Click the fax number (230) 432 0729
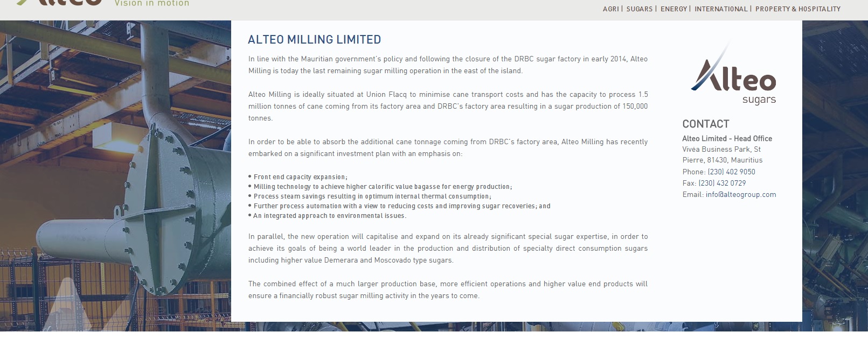Image resolution: width=868 pixels, height=339 pixels. click(722, 183)
